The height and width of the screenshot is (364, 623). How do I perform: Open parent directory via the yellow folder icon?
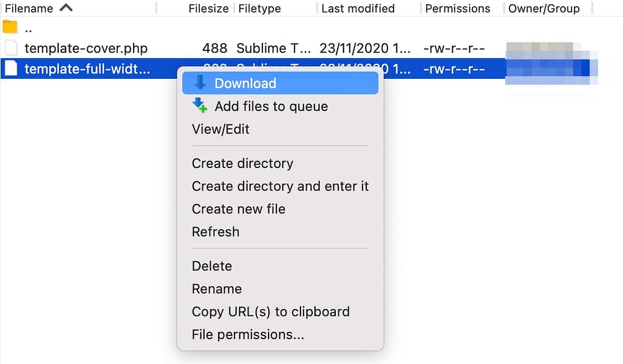point(10,27)
